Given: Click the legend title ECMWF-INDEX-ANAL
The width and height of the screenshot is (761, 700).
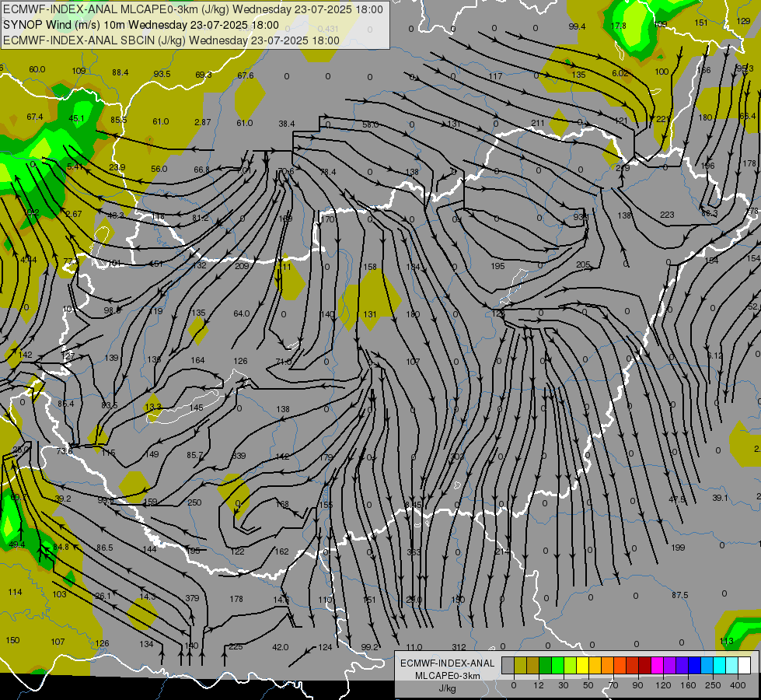Looking at the screenshot, I should [x=447, y=663].
